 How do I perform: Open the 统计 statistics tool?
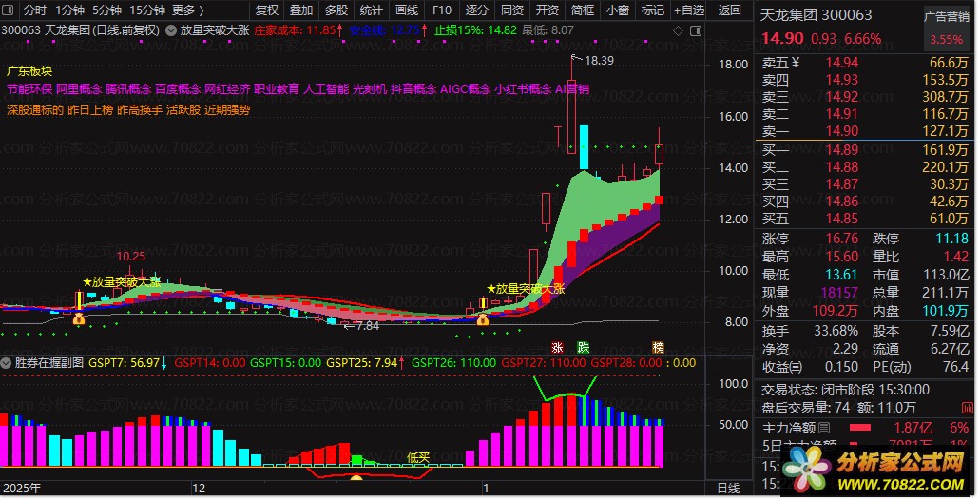[x=372, y=10]
